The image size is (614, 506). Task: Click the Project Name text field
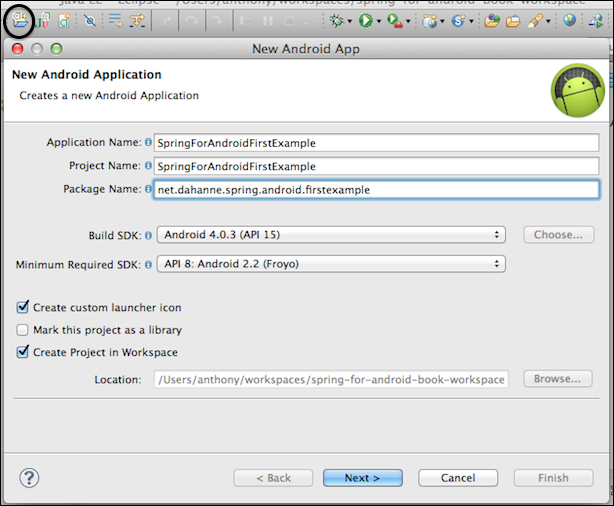coord(376,166)
